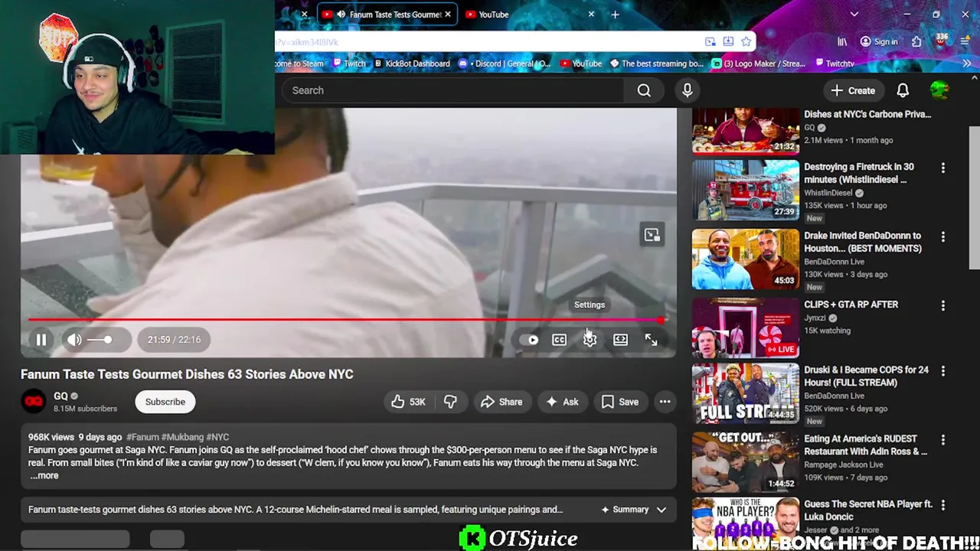
Task: Switch to theater mode icon
Action: pyautogui.click(x=620, y=340)
